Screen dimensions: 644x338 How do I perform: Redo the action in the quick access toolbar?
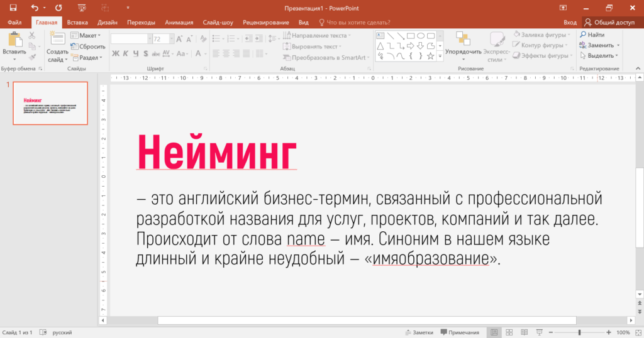(58, 8)
